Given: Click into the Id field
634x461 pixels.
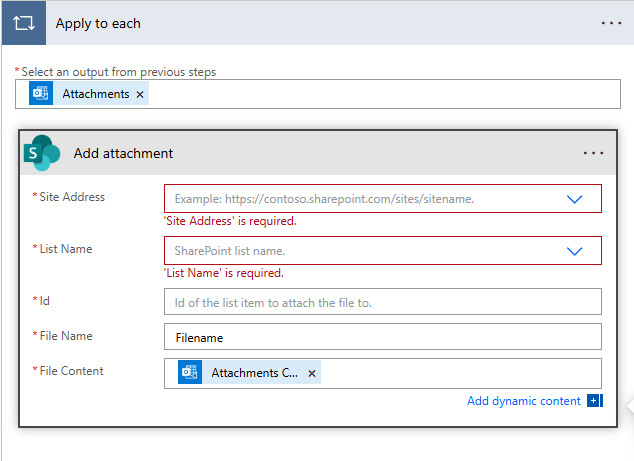Looking at the screenshot, I should [383, 302].
